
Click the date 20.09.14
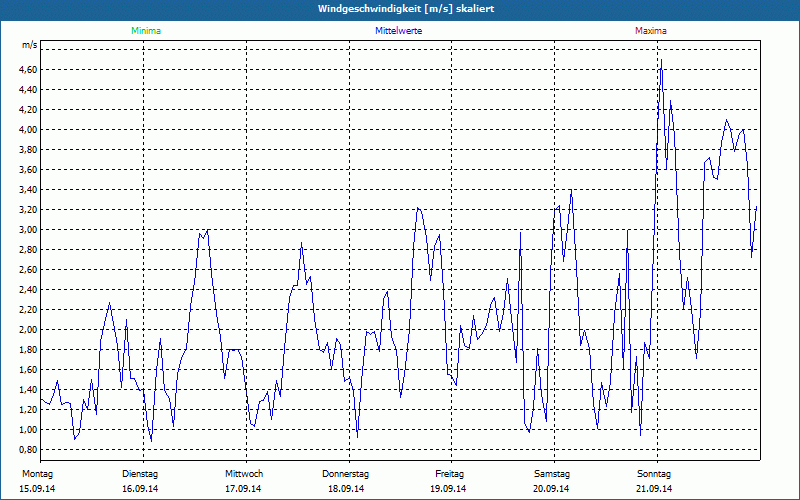point(551,489)
